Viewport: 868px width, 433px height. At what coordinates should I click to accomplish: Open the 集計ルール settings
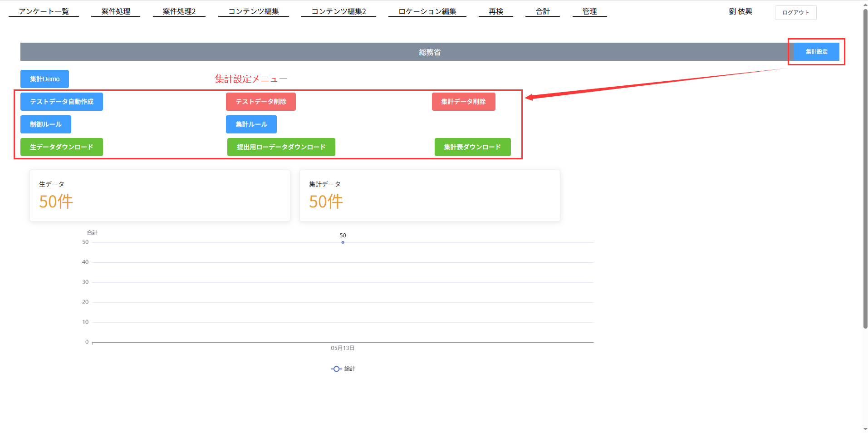click(251, 124)
